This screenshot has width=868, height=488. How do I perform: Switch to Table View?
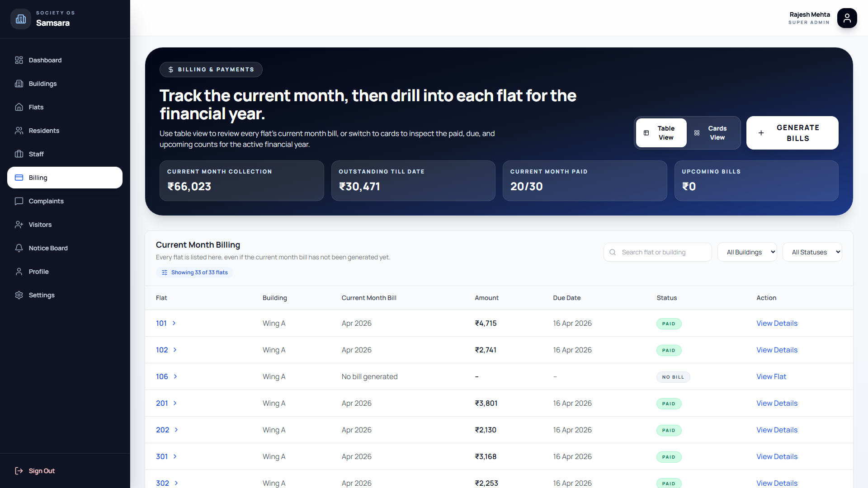661,133
